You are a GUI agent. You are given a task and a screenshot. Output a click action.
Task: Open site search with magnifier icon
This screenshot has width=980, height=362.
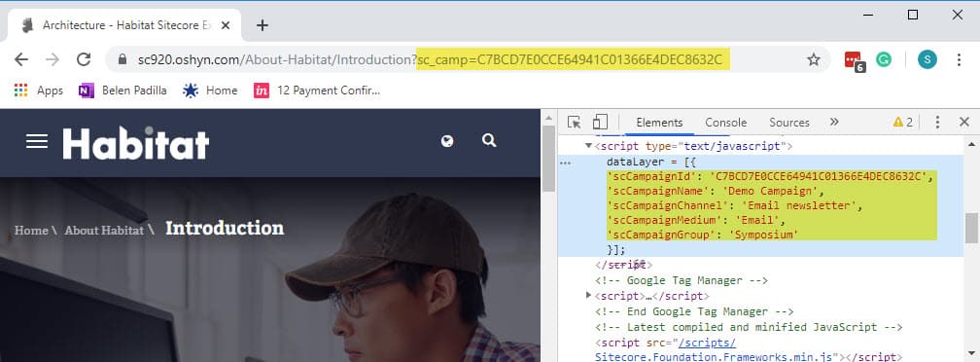489,141
